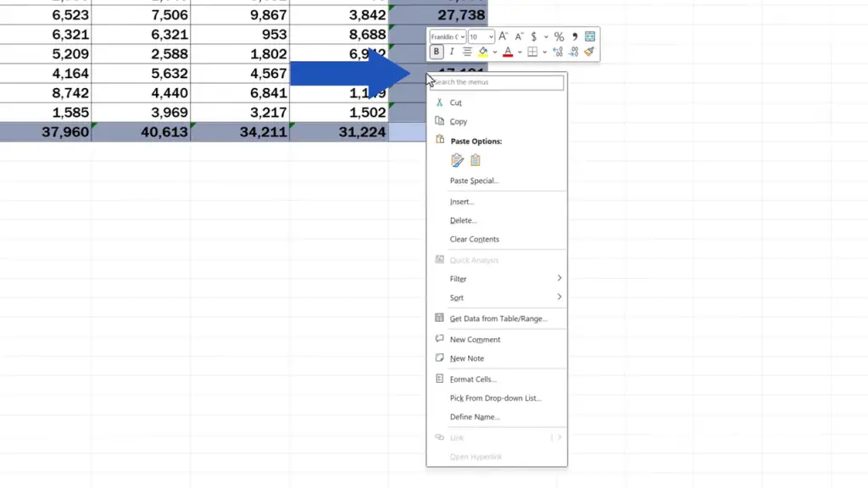Toggle italic formatting in mini toolbar
The height and width of the screenshot is (488, 868).
[x=451, y=52]
